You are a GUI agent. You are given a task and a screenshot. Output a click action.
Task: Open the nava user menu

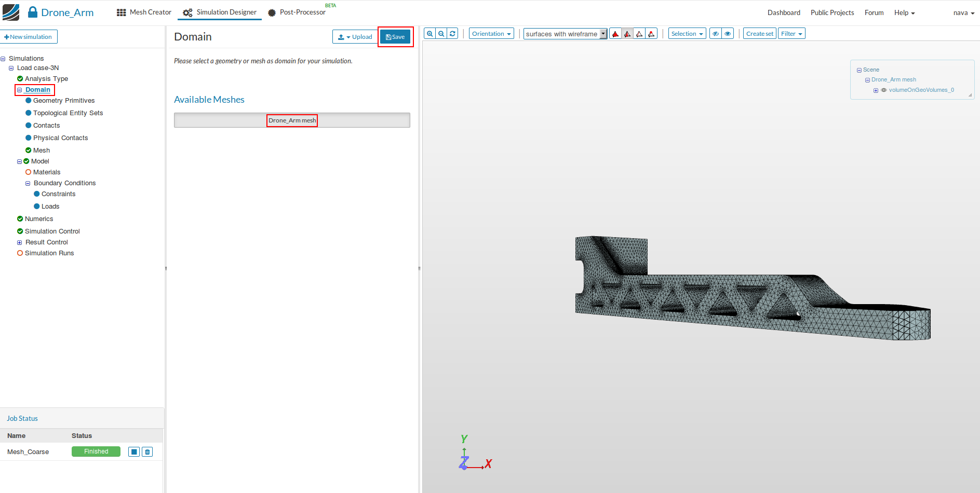(964, 13)
